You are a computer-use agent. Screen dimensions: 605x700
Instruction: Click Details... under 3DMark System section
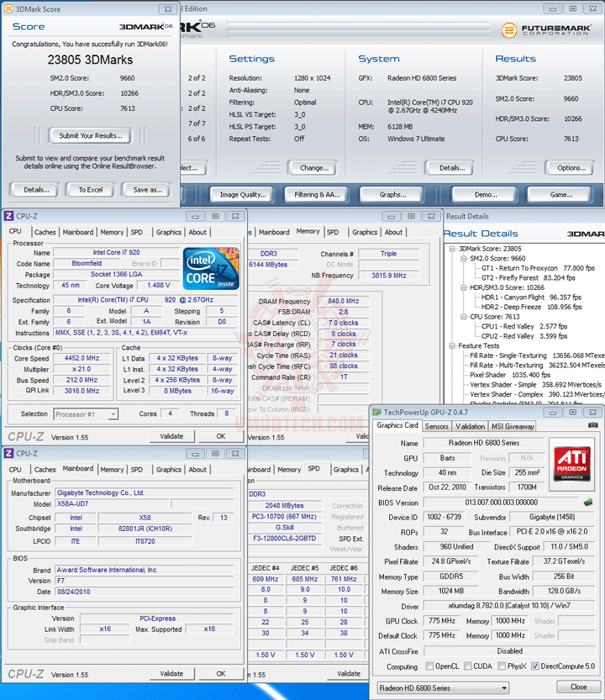click(x=452, y=168)
